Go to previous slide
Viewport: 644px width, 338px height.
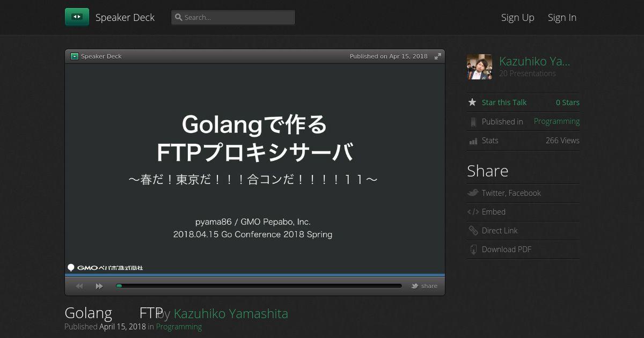79,286
